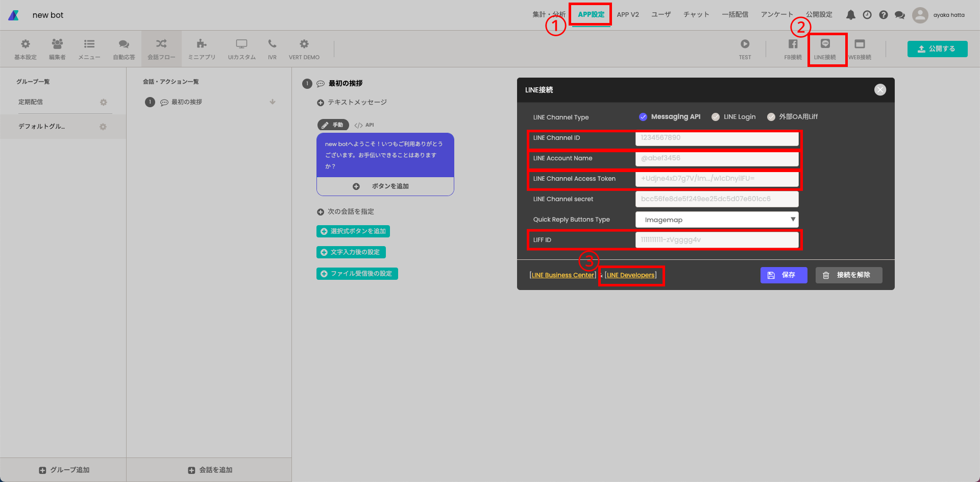The width and height of the screenshot is (980, 482).
Task: Focus LINE Channel secret field
Action: (717, 199)
